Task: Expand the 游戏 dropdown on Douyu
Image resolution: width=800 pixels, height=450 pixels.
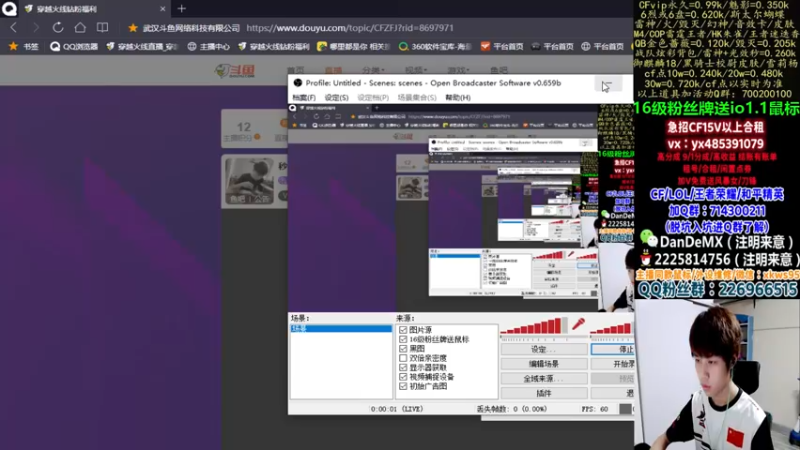Action: coord(458,70)
